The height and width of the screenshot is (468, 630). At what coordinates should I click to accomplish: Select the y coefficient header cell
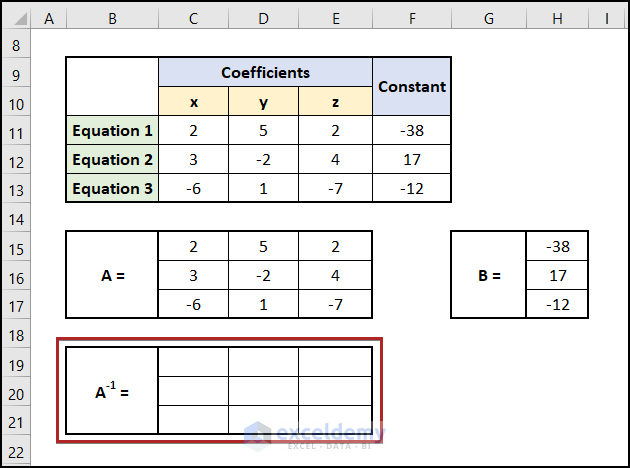tap(263, 102)
